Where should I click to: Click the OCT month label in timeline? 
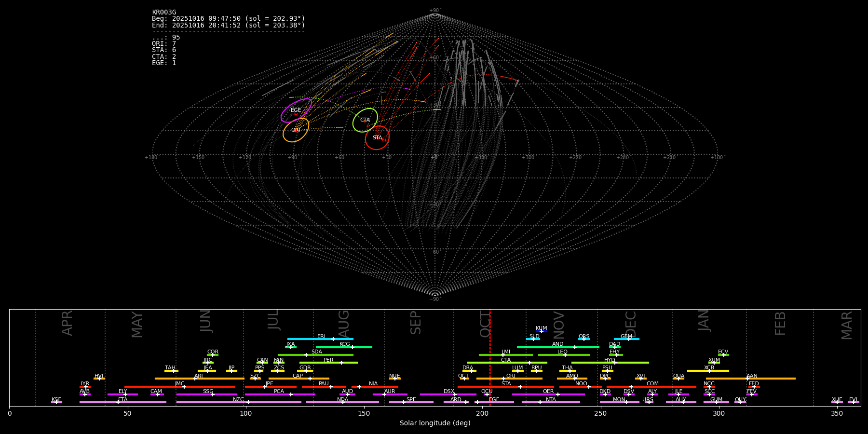tap(485, 324)
